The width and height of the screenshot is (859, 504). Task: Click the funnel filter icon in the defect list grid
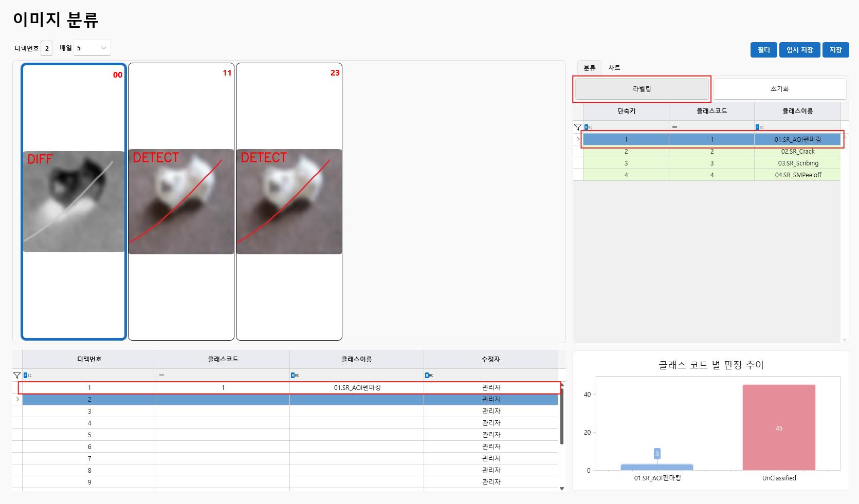click(17, 375)
